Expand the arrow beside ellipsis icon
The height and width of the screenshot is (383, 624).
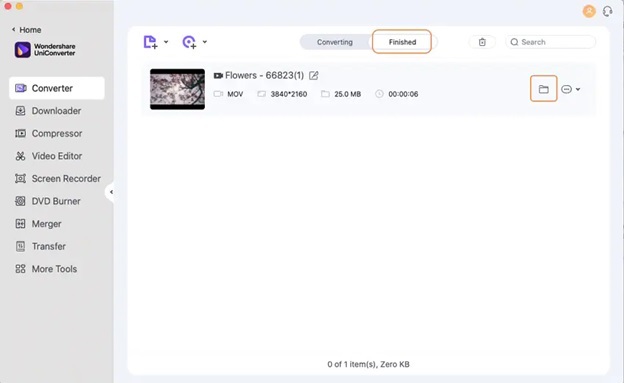pos(578,89)
